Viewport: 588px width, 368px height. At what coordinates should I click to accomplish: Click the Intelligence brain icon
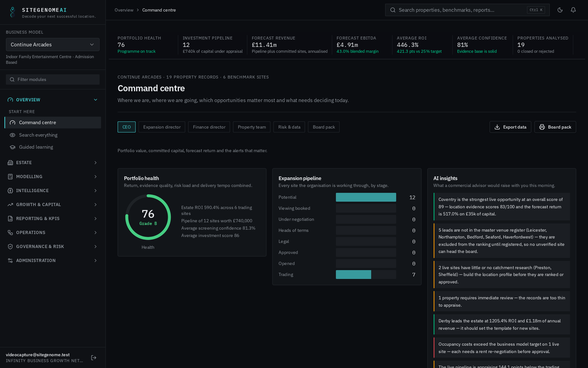pyautogui.click(x=10, y=191)
